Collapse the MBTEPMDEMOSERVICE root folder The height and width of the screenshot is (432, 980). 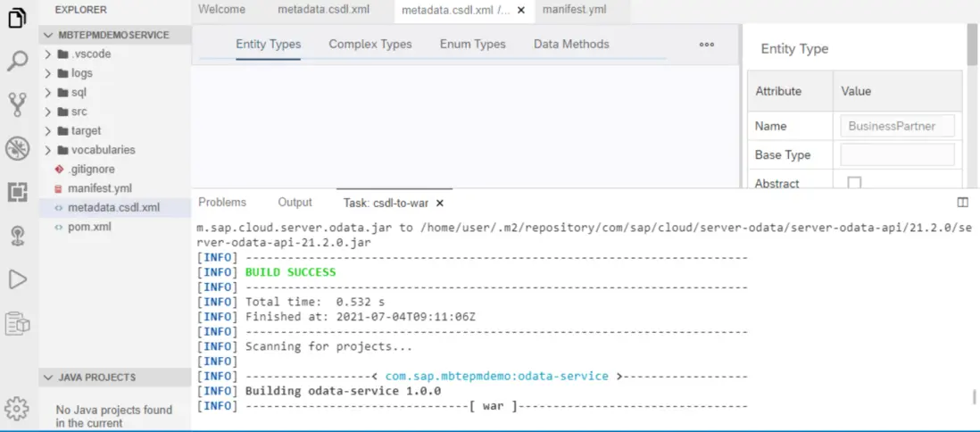(47, 35)
